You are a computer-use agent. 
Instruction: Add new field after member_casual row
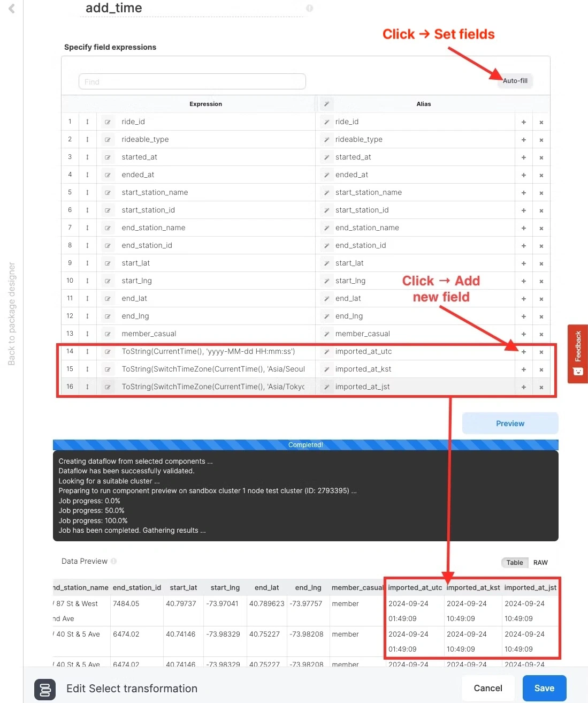[524, 334]
